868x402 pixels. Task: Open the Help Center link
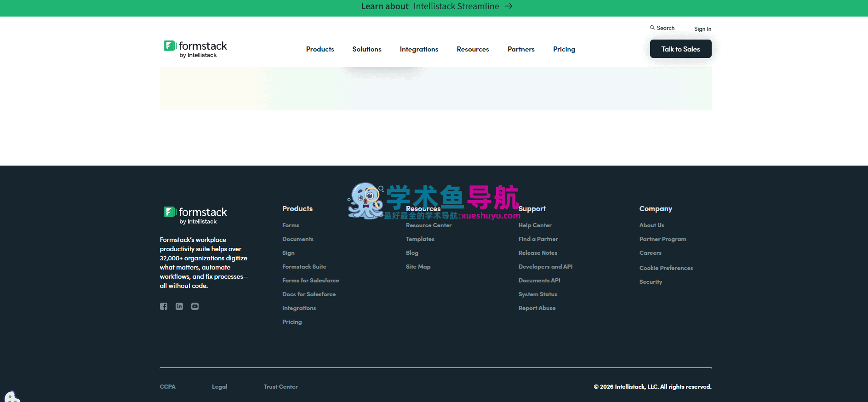point(535,225)
